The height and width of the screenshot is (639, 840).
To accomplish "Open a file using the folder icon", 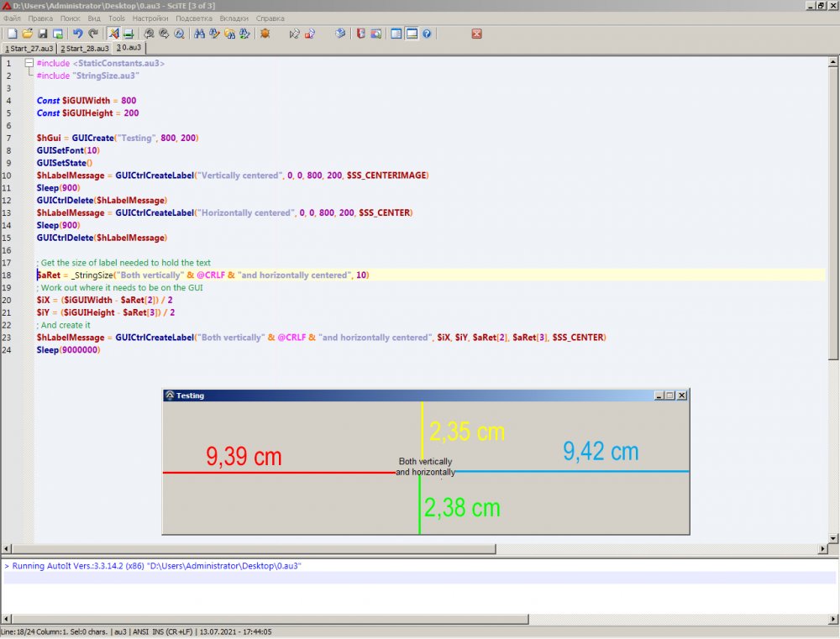I will click(x=28, y=34).
